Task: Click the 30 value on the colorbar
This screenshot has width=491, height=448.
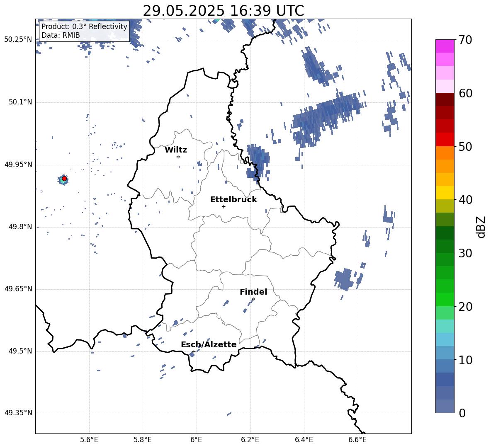Action: (x=465, y=253)
